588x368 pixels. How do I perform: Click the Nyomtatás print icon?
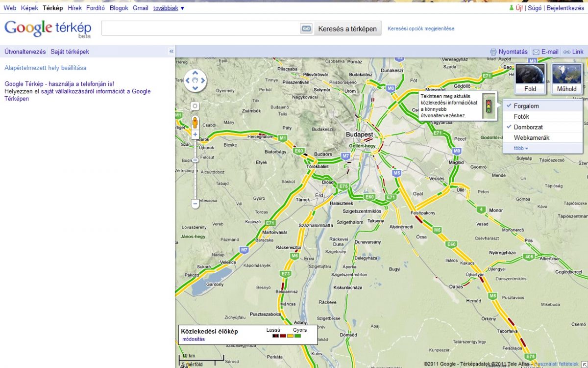tap(493, 52)
